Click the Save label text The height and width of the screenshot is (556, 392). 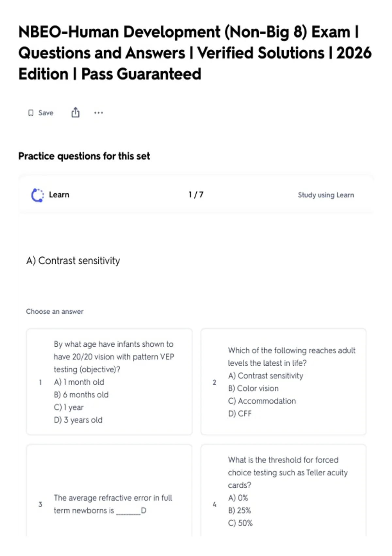click(46, 113)
